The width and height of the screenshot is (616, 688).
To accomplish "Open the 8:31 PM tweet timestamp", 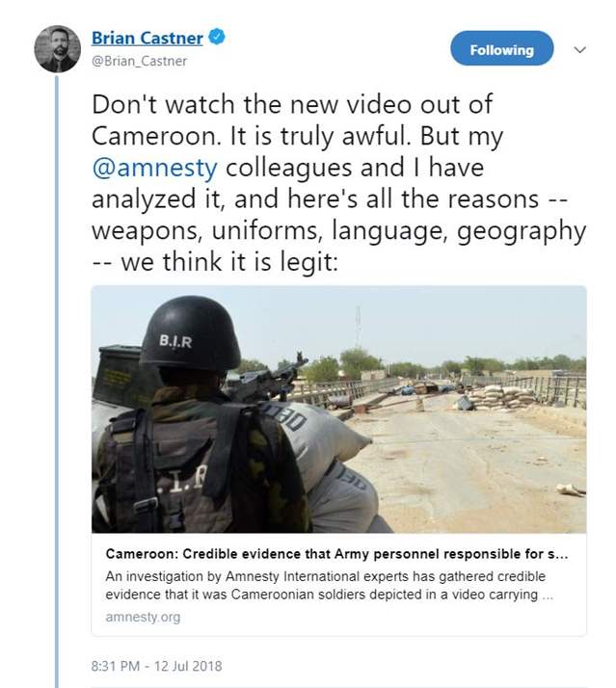I will pyautogui.click(x=121, y=666).
